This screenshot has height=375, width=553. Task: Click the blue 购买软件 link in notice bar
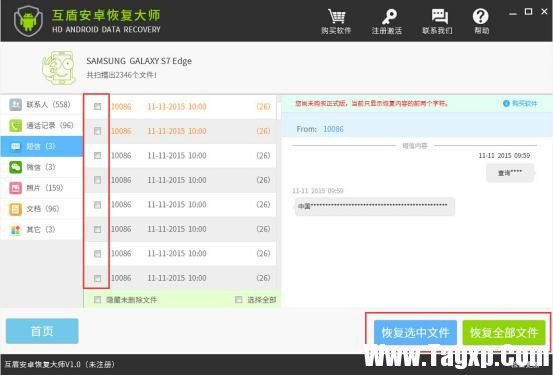tap(520, 103)
